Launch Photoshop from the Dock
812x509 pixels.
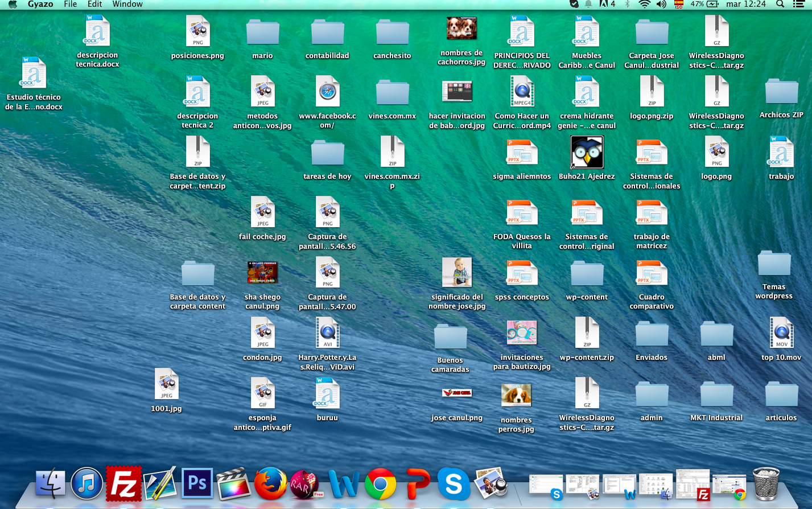197,484
